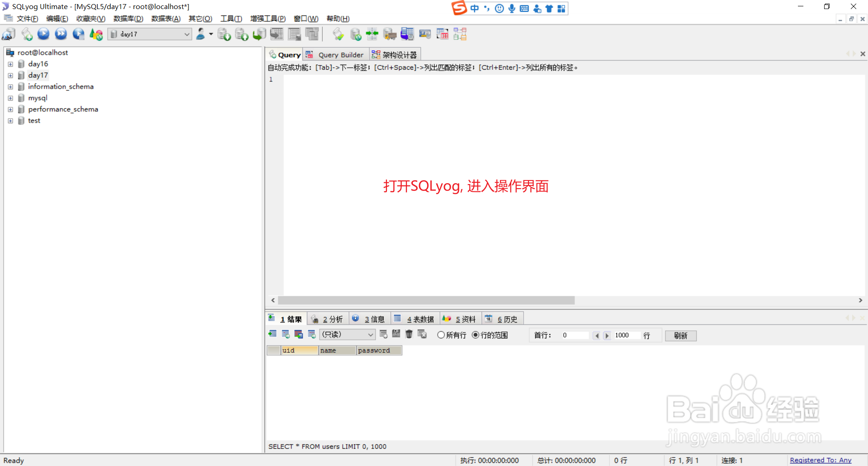Image resolution: width=868 pixels, height=466 pixels.
Task: Open the day17 database selector dropdown
Action: click(150, 34)
